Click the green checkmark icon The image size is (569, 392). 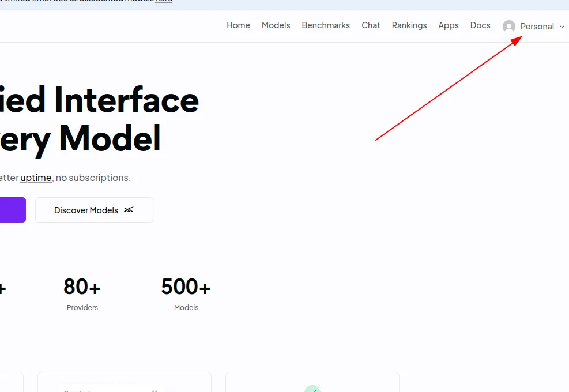pyautogui.click(x=312, y=389)
